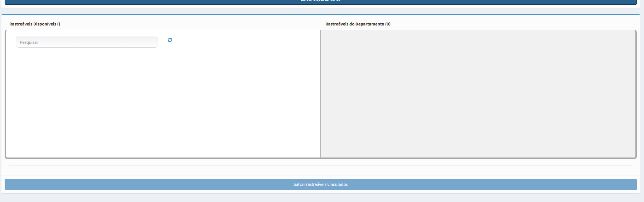Focus the Pesquisar search input
The image size is (644, 202).
[87, 42]
